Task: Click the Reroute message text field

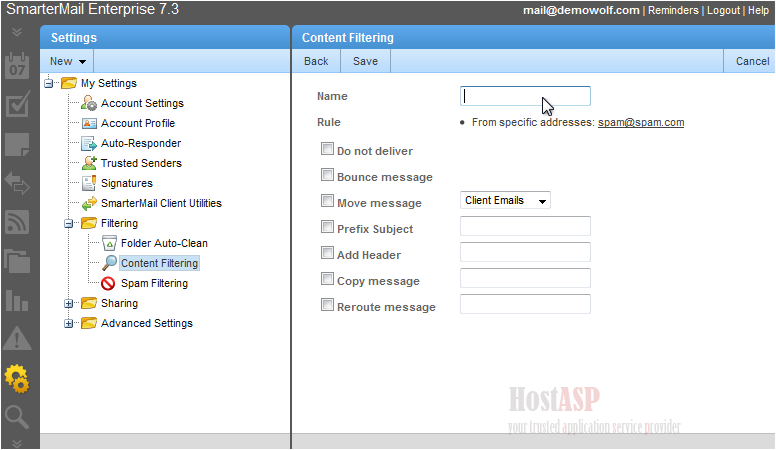Action: (525, 304)
